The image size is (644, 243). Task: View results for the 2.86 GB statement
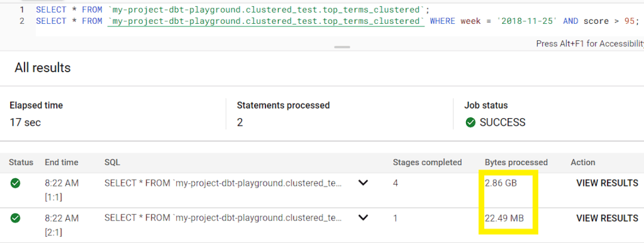(607, 183)
